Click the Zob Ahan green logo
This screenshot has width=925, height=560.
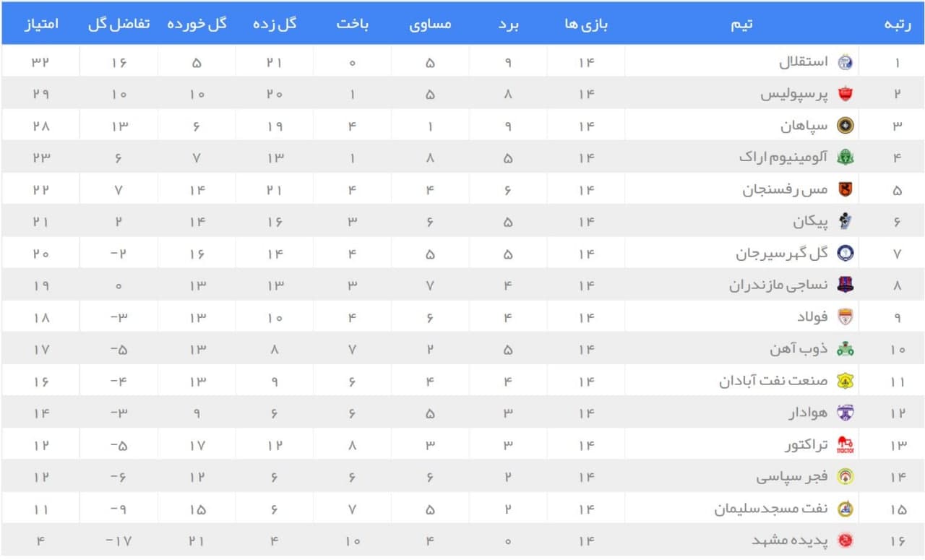point(845,350)
